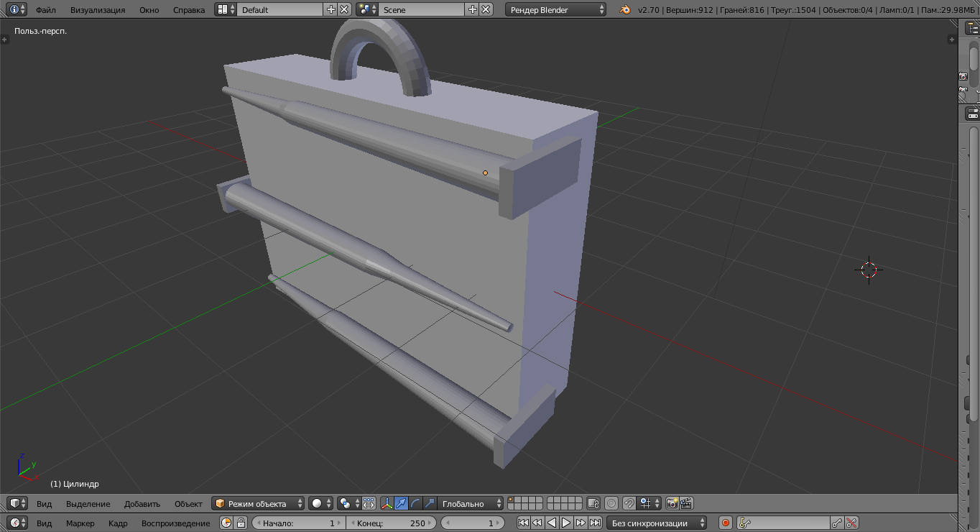Viewport: 980px width, 532px height.
Task: Click the Добавить menu in 3D view header
Action: [142, 504]
